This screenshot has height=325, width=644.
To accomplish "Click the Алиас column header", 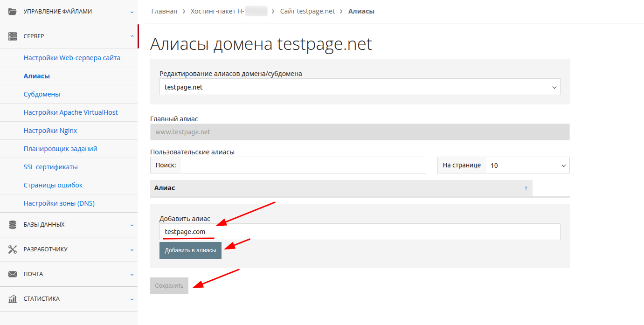I will pos(341,188).
